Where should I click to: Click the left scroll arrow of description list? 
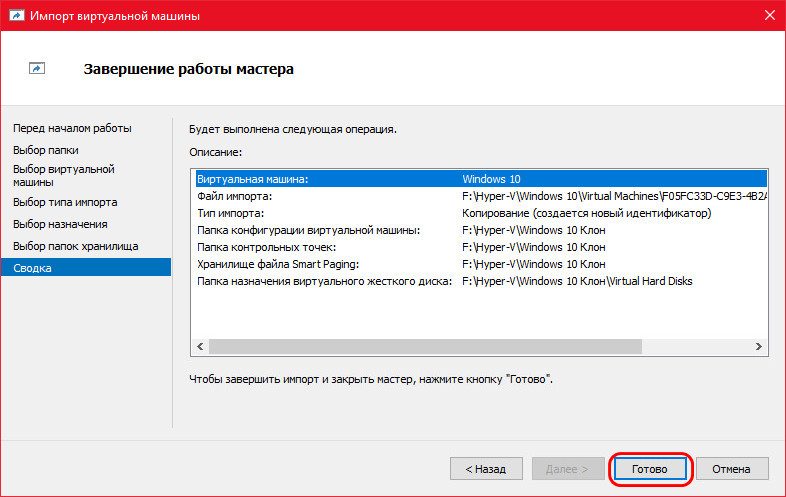click(201, 346)
